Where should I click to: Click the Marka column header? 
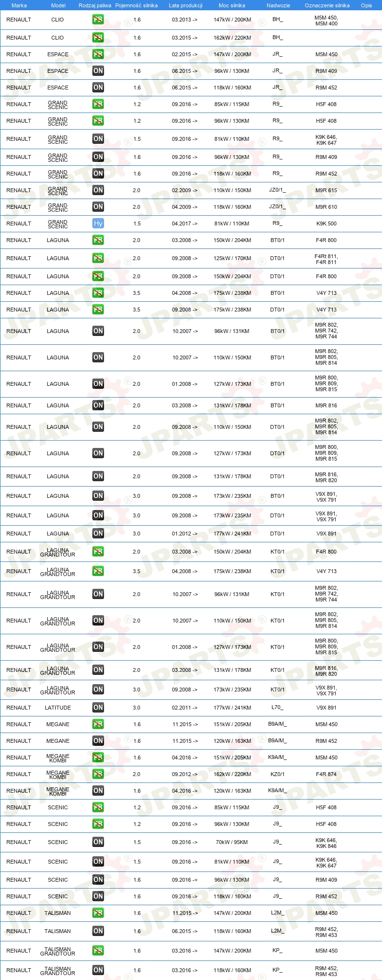(19, 5)
